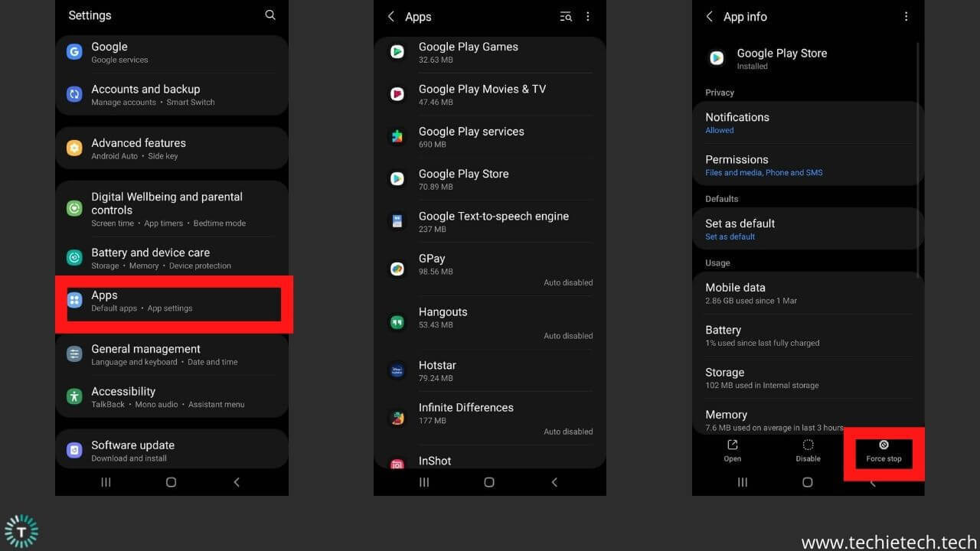Open Set as default option
Viewport: 980px width, 551px height.
[x=808, y=229]
